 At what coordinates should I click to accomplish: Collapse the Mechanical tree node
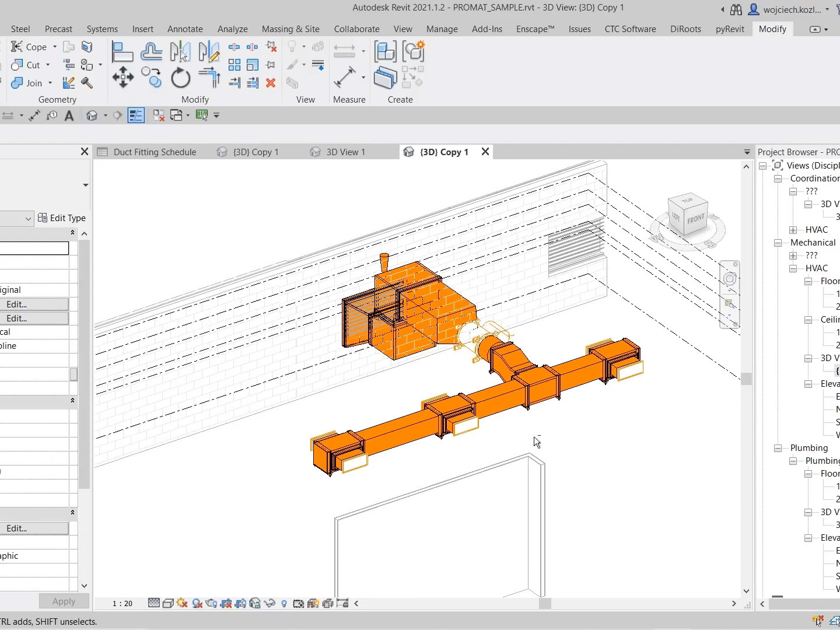[x=778, y=243]
